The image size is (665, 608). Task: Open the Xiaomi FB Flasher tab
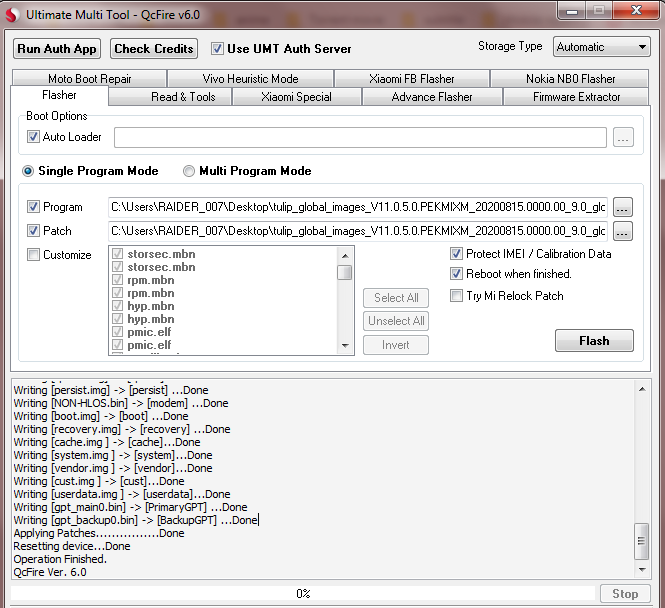pos(411,78)
